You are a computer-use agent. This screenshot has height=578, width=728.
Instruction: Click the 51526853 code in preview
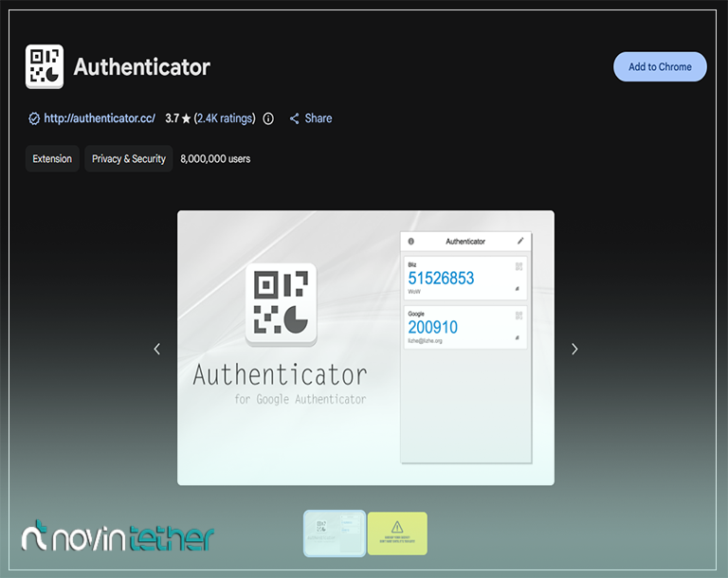click(441, 278)
